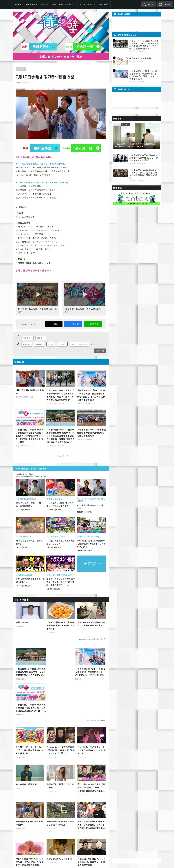Go to the 映画 menu item

[60, 4]
